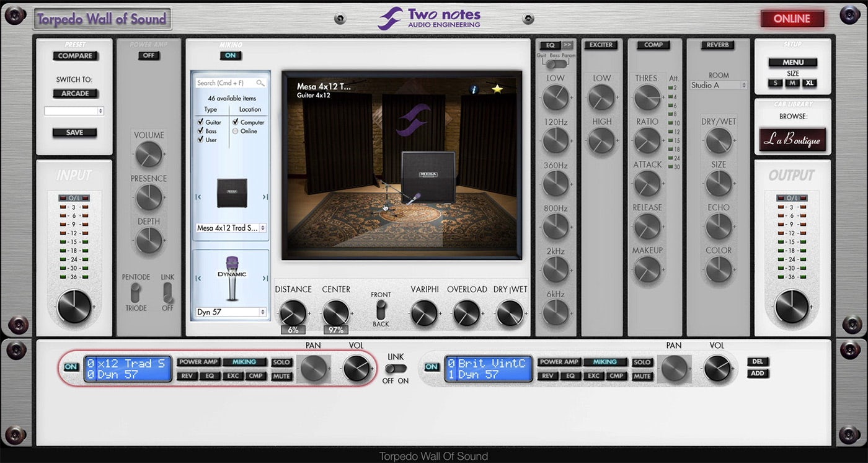Click the Dynamic microphone image

231,278
